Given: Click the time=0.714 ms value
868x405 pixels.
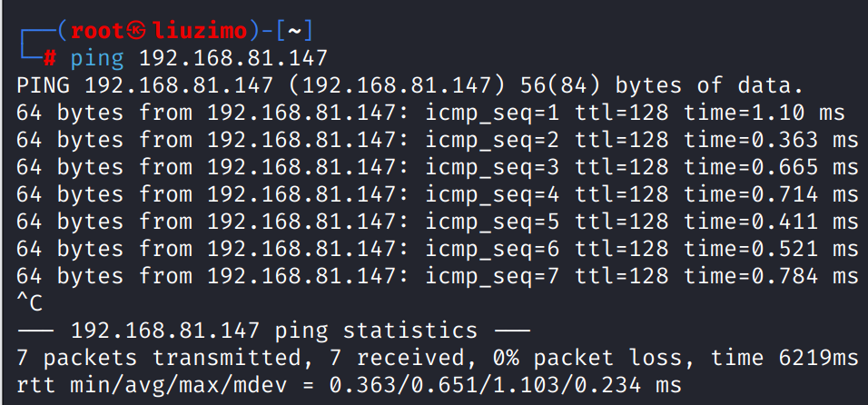Looking at the screenshot, I should coord(771,194).
